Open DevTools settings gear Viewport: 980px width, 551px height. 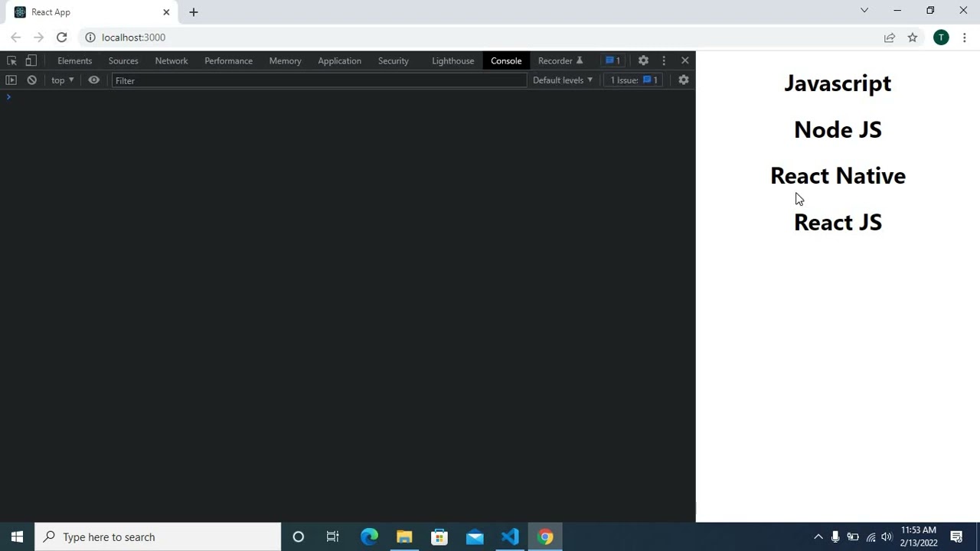pos(643,60)
